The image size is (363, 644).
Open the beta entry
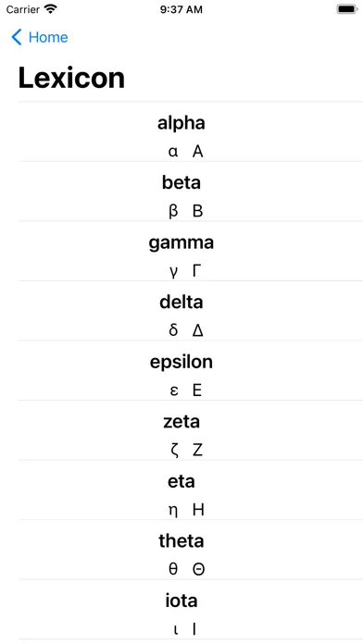pos(191,192)
